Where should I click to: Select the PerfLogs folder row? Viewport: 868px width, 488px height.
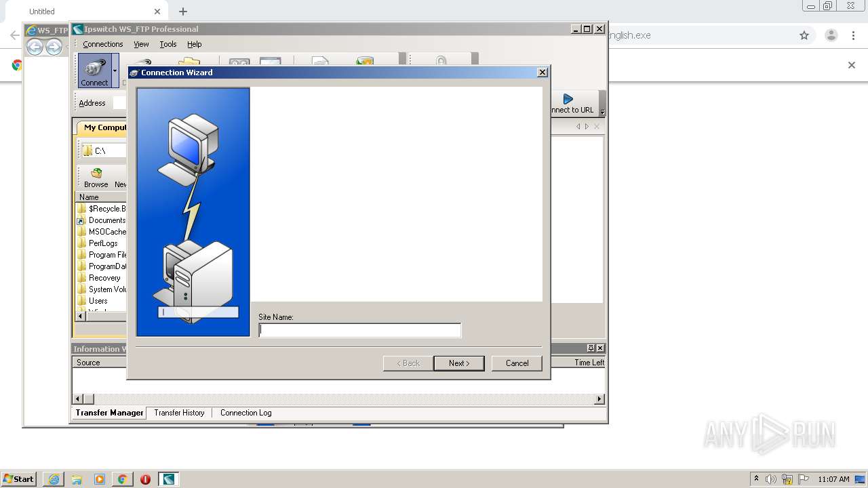point(101,243)
